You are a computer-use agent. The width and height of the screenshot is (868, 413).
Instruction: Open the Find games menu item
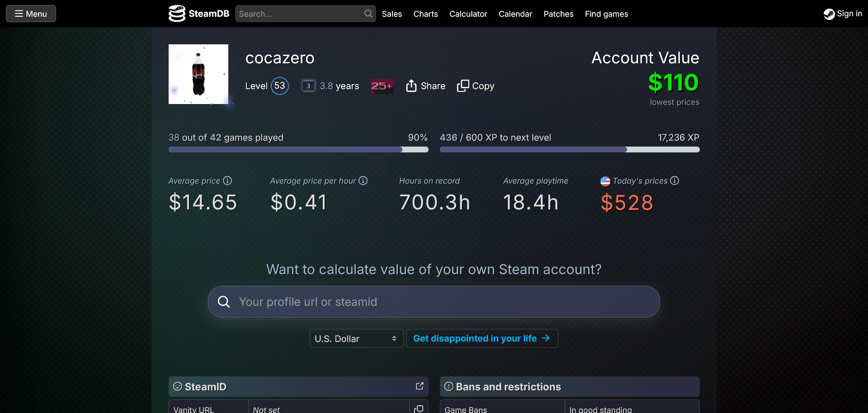coord(606,14)
